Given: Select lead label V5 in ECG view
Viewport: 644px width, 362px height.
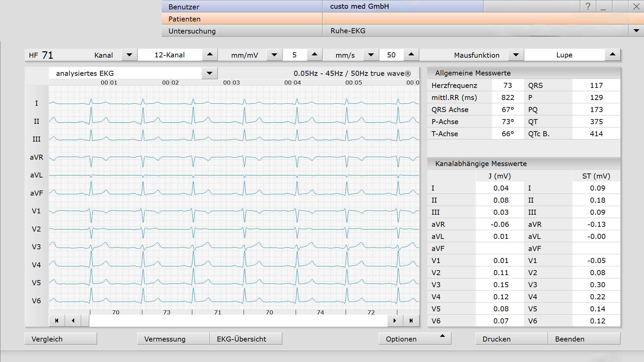Looking at the screenshot, I should pyautogui.click(x=36, y=282).
